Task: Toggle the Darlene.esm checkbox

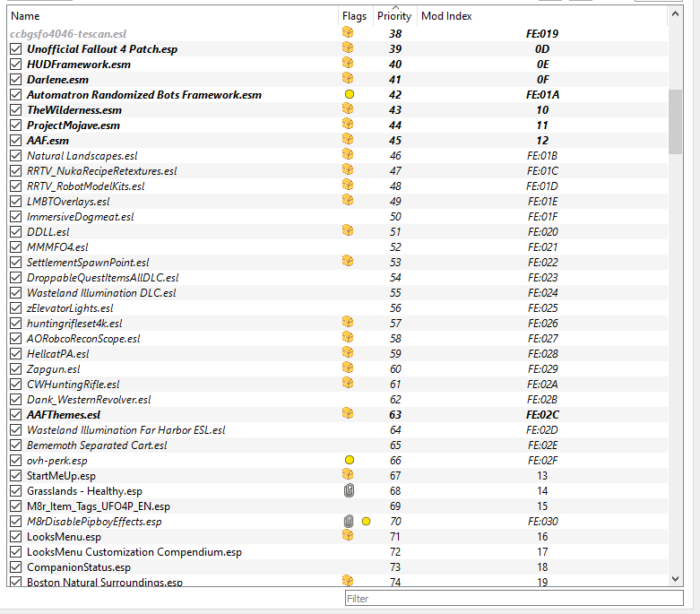Action: click(15, 80)
